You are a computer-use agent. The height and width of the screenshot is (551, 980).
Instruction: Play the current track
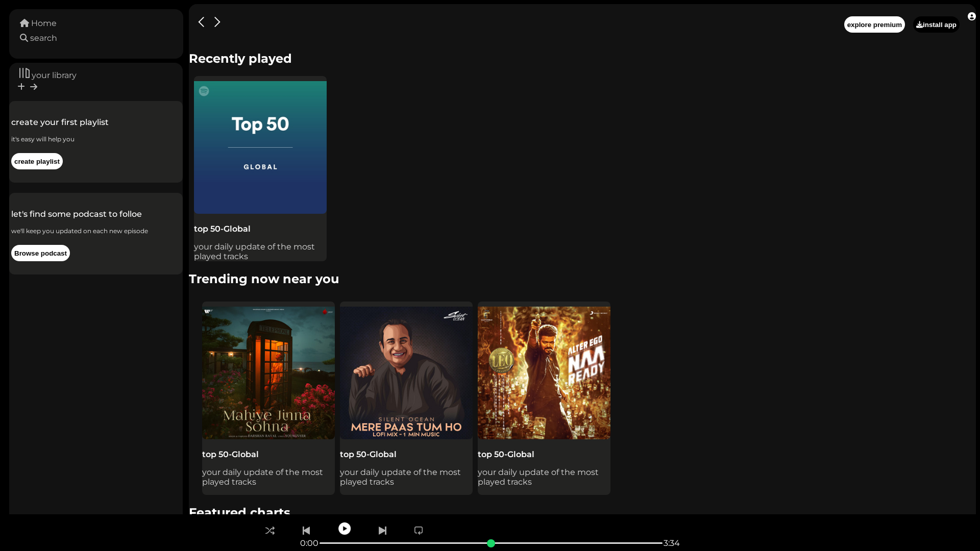(x=345, y=529)
